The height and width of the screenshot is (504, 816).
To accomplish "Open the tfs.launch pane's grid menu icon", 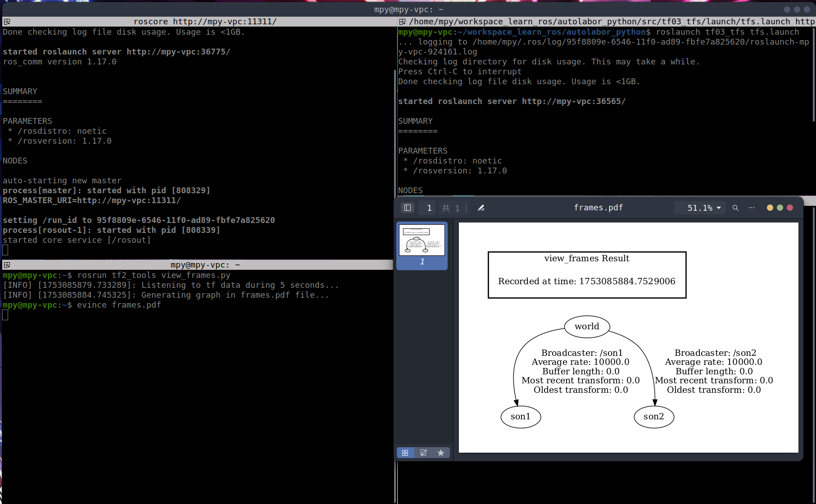I will point(402,22).
